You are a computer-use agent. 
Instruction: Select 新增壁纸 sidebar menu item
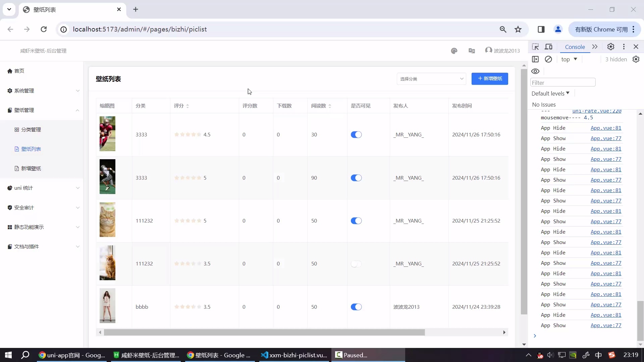pos(31,169)
